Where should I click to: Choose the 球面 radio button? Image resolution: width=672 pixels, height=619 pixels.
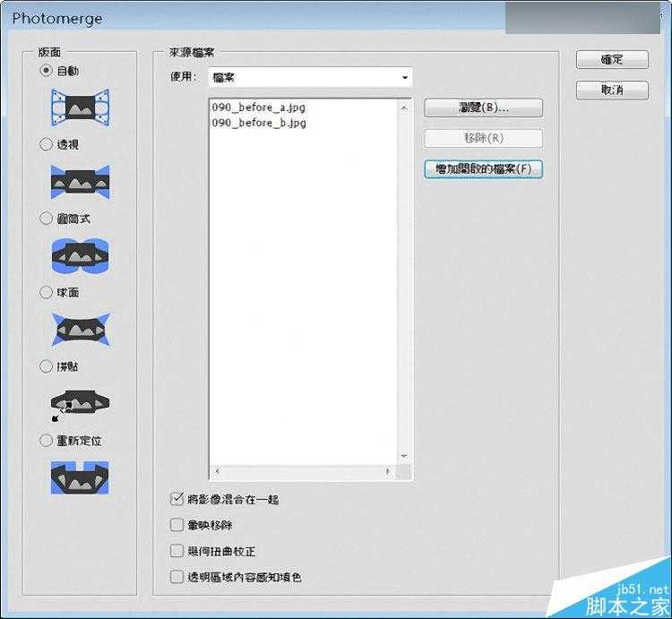pyautogui.click(x=46, y=293)
